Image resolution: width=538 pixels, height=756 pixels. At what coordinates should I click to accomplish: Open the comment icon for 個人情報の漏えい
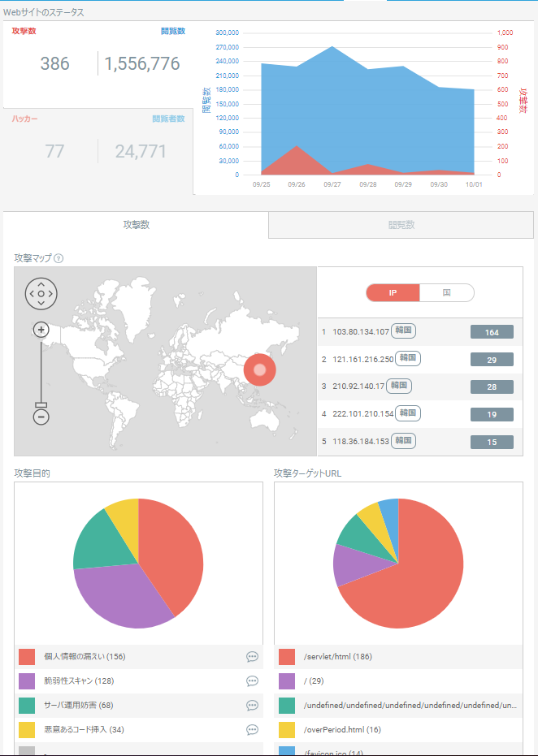click(252, 657)
